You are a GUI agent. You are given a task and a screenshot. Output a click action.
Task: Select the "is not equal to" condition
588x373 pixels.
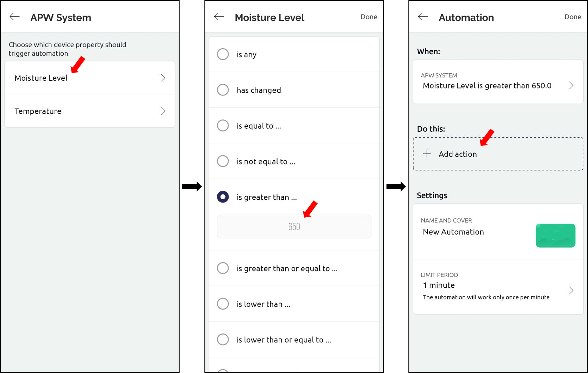223,161
